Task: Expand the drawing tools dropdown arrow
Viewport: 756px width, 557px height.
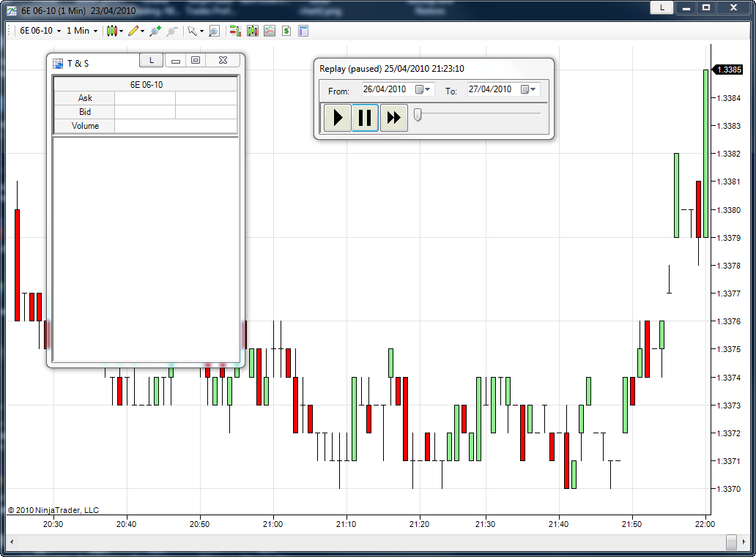Action: 142,31
